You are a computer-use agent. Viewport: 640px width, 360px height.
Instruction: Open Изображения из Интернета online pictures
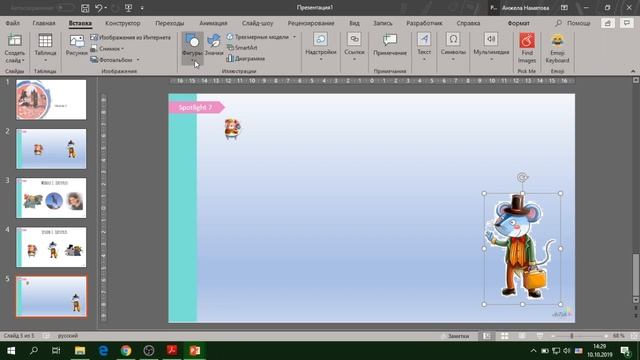pos(131,37)
